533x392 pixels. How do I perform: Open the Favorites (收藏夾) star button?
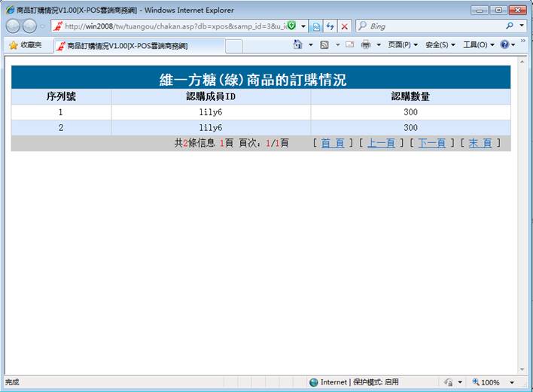coord(26,45)
